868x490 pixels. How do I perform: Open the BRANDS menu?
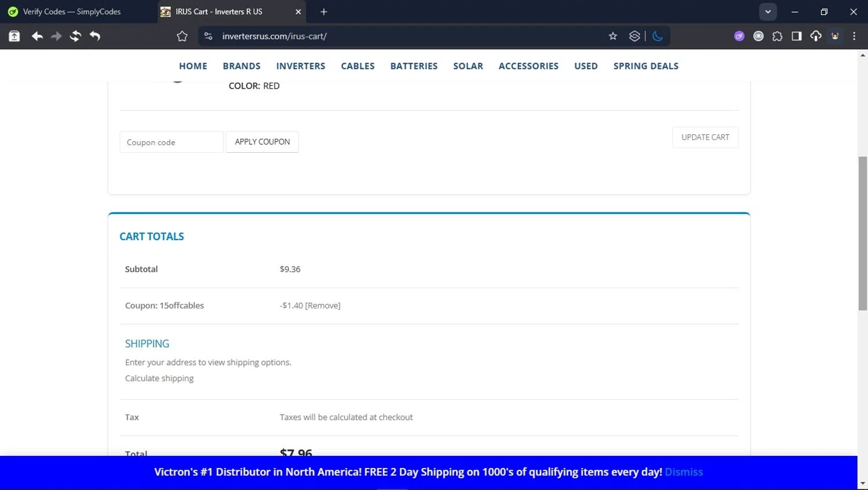242,66
